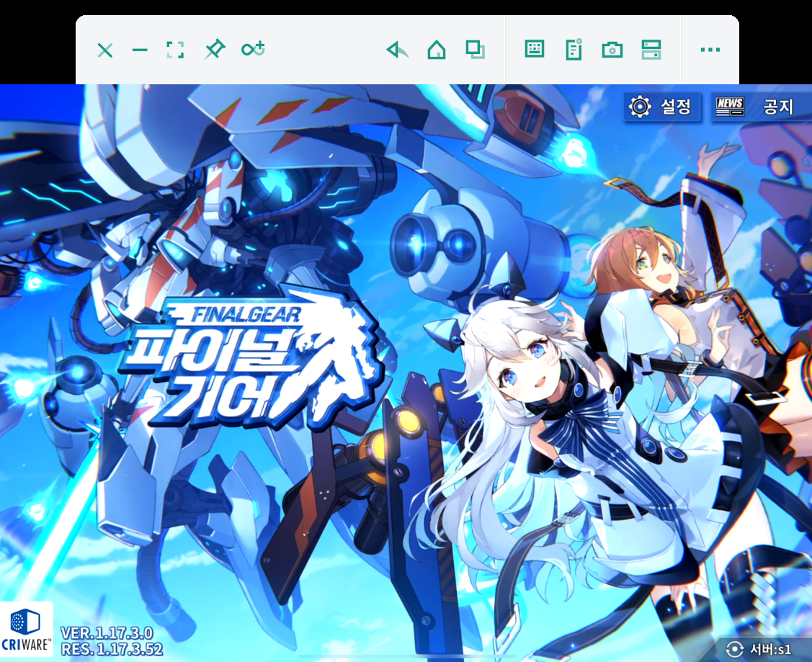The width and height of the screenshot is (812, 662).
Task: Take a screenshot with the camera icon
Action: point(612,50)
